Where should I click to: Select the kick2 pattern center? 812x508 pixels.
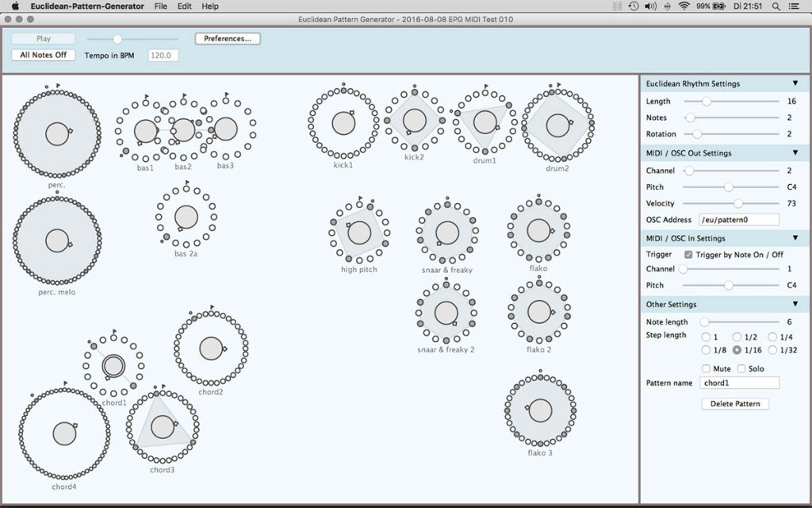pos(414,121)
